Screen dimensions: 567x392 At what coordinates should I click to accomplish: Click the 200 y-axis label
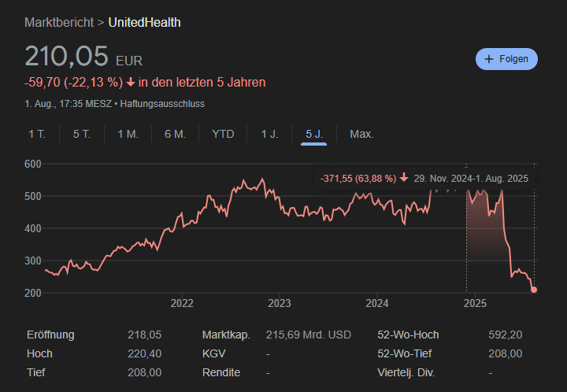tap(33, 293)
